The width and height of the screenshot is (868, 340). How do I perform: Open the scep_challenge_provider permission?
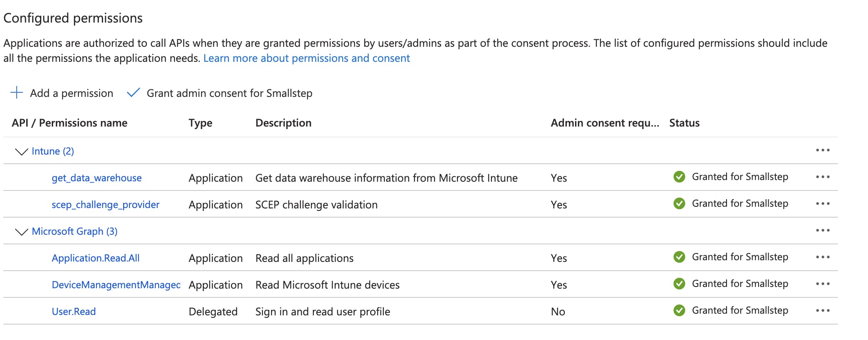point(105,205)
